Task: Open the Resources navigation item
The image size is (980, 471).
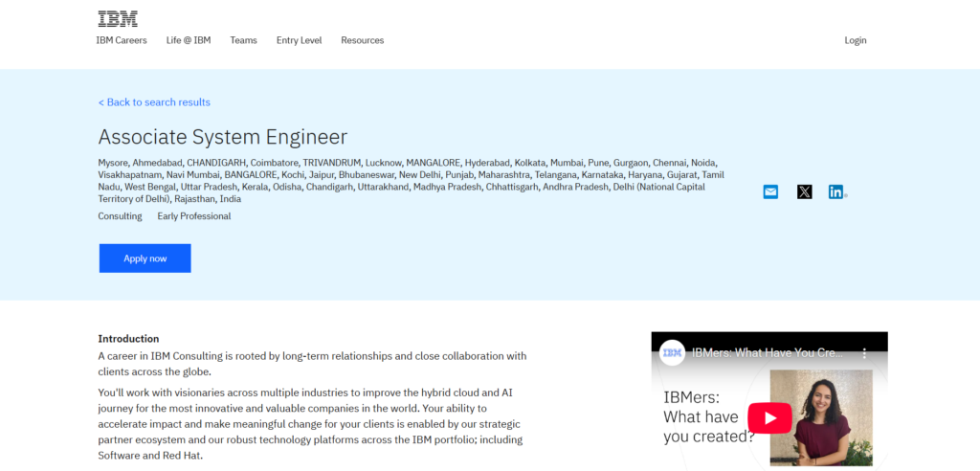Action: [363, 40]
